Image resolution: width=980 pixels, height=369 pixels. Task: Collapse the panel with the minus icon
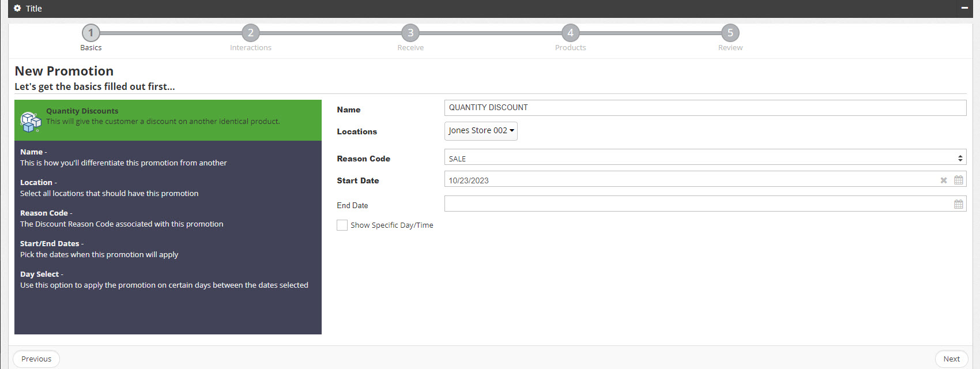pyautogui.click(x=964, y=8)
